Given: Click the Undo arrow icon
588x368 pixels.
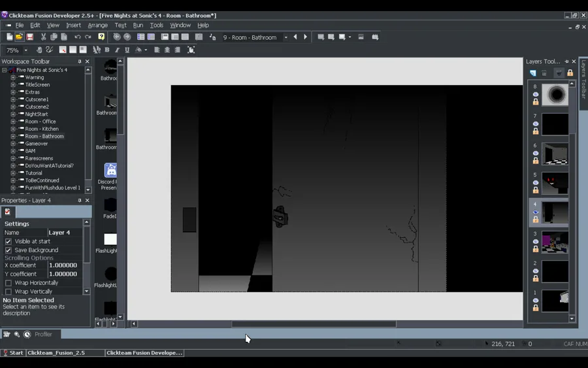Looking at the screenshot, I should [78, 37].
